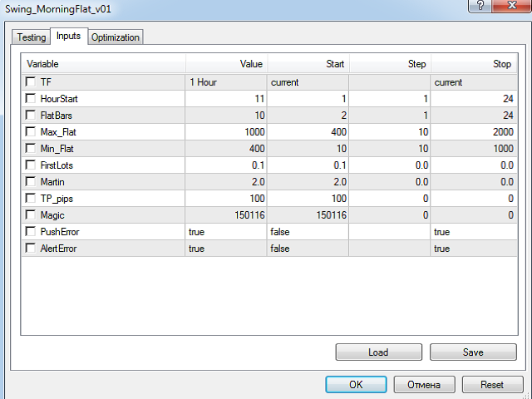This screenshot has height=399, width=532.
Task: Open the PushError true value cell
Action: 226,232
